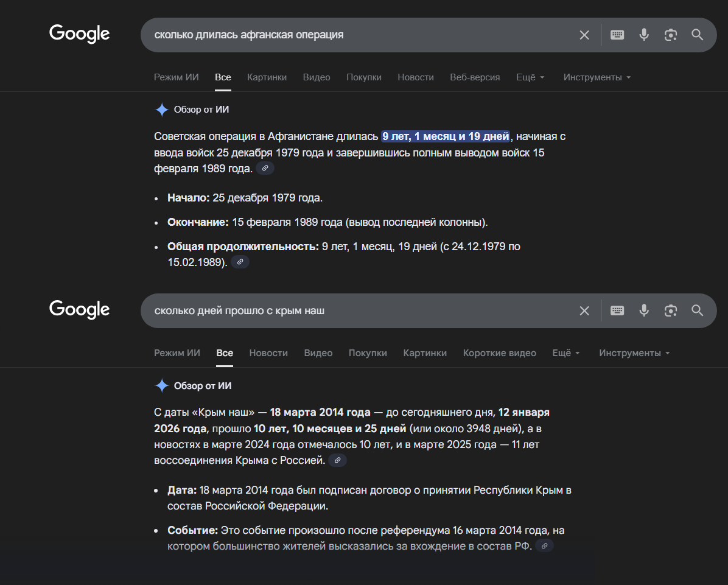Open Google Lens in the bottom search bar
This screenshot has width=728, height=585.
tap(671, 310)
